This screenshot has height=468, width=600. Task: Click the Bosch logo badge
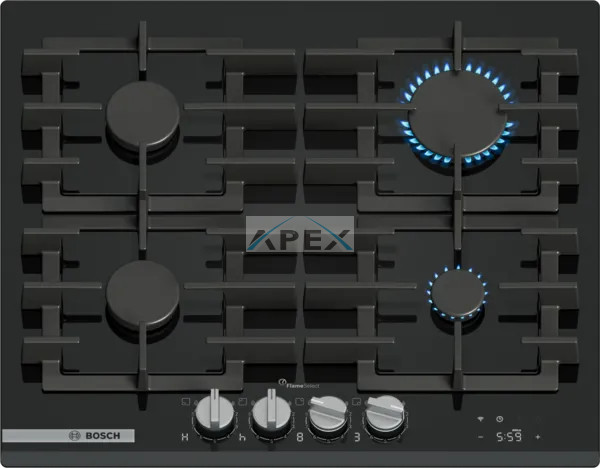click(x=68, y=436)
